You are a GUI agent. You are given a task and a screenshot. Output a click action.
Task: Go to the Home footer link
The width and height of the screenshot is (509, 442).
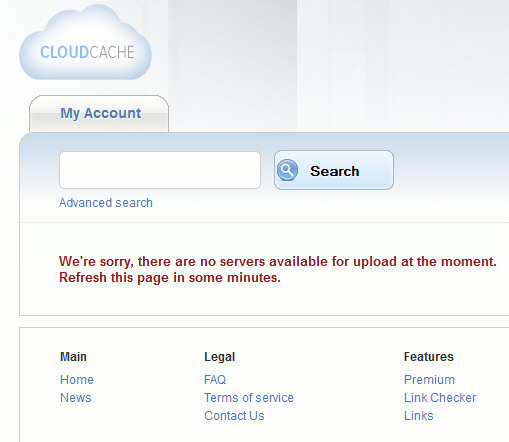77,380
